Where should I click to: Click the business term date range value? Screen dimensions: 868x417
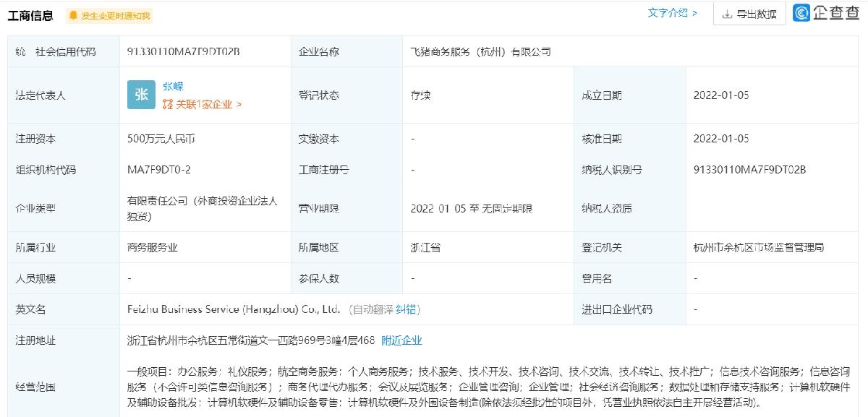472,209
